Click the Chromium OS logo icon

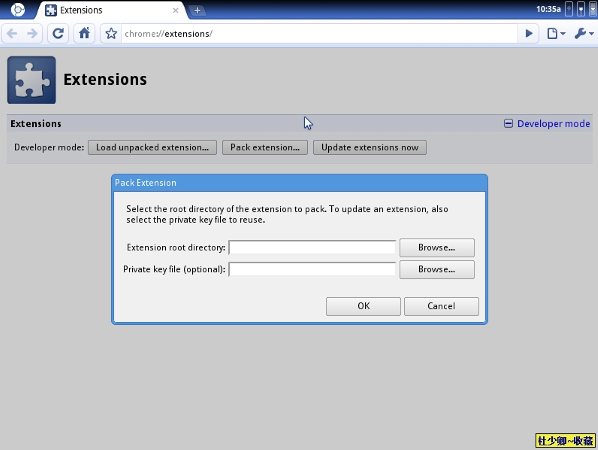(18, 10)
